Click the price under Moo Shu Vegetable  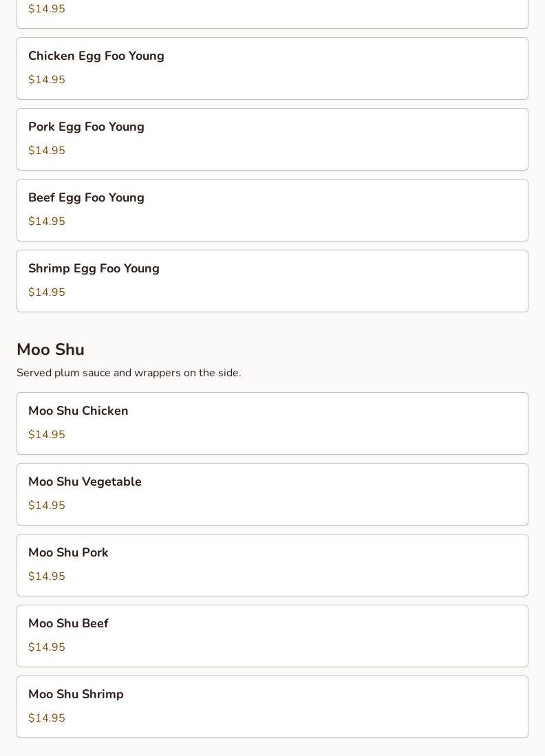[47, 506]
